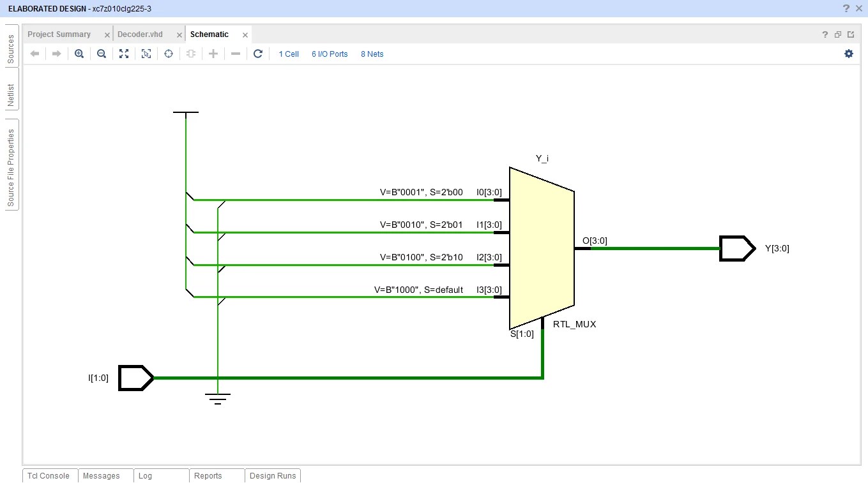Click the Regenerate schematic refresh icon

(258, 54)
